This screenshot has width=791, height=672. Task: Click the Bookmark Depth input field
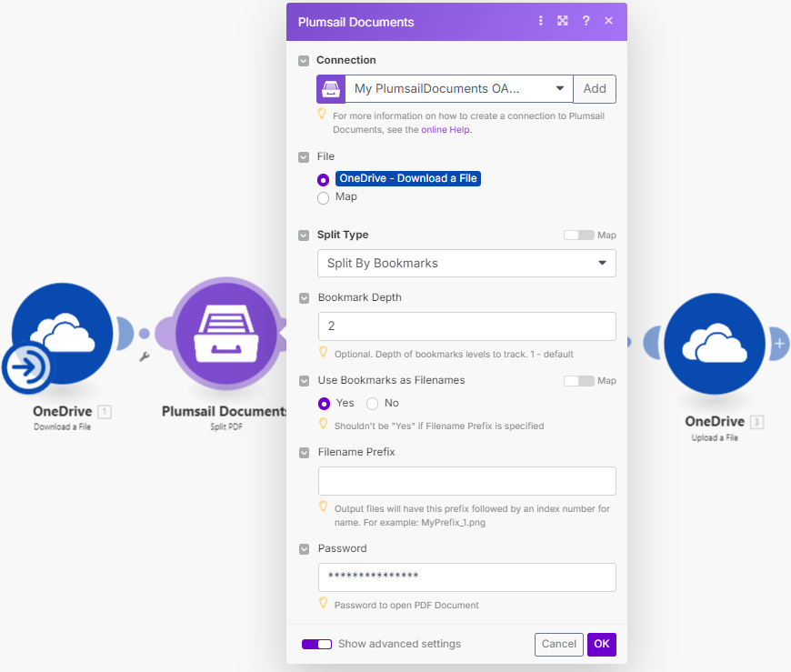(x=466, y=326)
